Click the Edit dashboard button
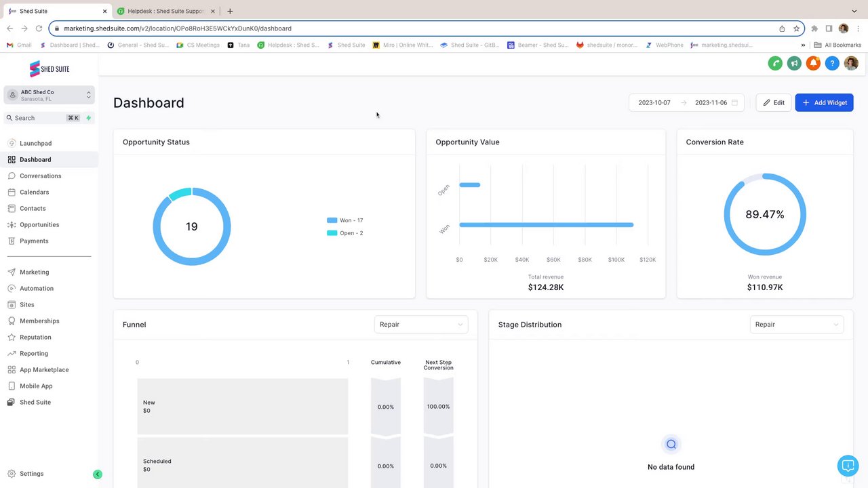The width and height of the screenshot is (868, 488). pos(774,103)
